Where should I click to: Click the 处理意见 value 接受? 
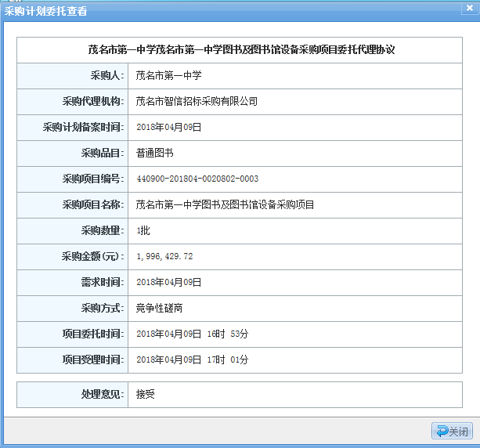coord(146,394)
